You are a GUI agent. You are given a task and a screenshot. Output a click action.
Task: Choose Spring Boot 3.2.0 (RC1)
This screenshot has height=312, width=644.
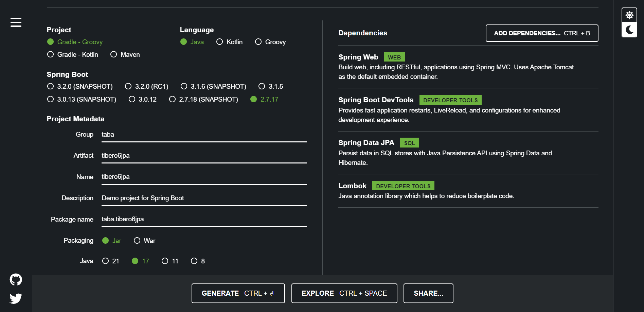click(x=147, y=86)
